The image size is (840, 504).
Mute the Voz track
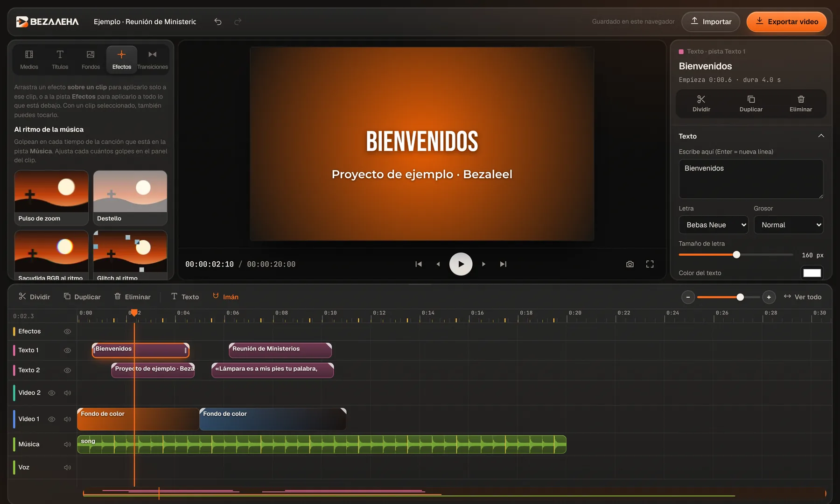[x=67, y=468]
